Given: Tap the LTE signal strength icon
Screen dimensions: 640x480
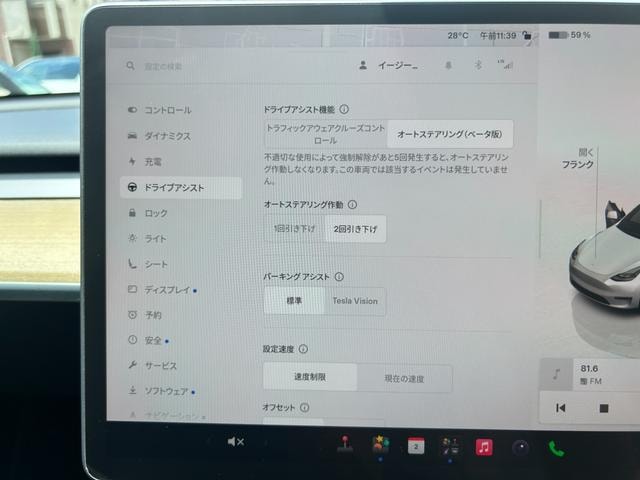Looking at the screenshot, I should (x=505, y=64).
